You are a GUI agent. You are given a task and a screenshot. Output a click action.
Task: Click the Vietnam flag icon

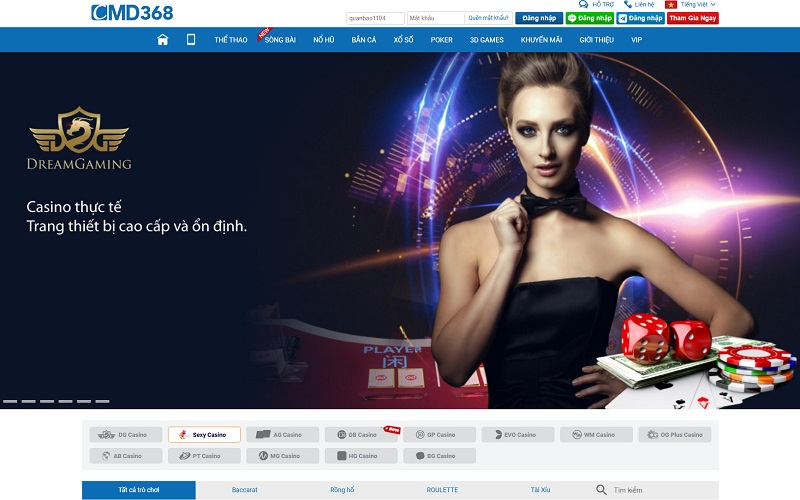click(671, 4)
